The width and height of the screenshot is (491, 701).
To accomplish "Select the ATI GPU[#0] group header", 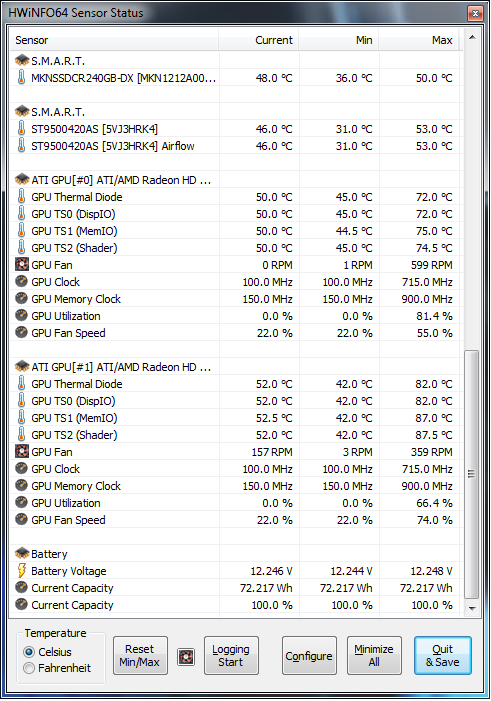I will pos(234,180).
